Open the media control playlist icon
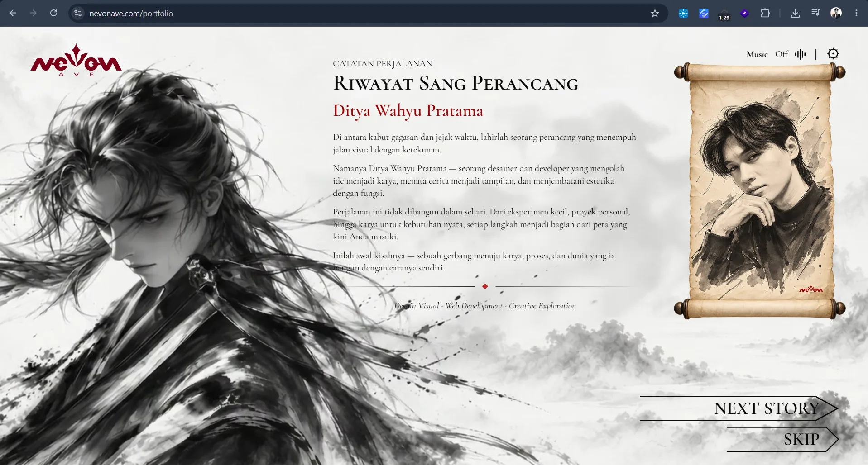868x465 pixels. click(x=815, y=13)
